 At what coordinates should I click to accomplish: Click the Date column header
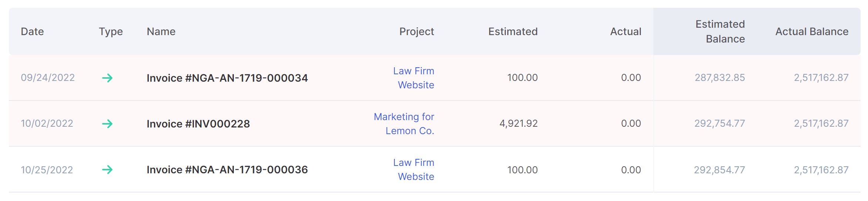(x=32, y=31)
